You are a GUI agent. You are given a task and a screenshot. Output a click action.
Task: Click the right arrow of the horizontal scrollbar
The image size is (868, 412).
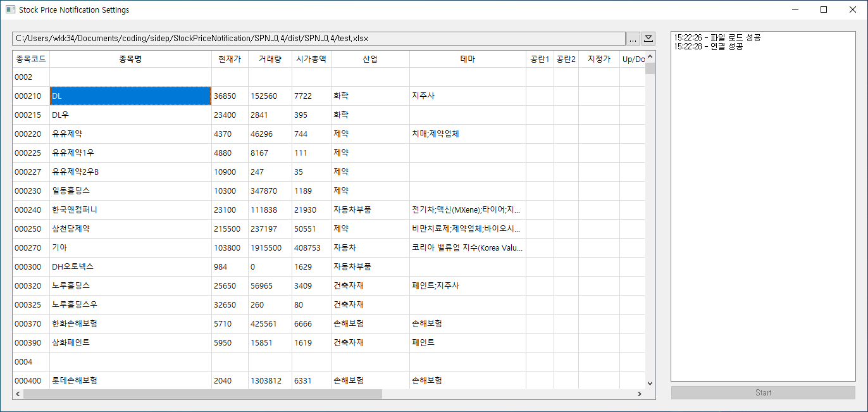640,394
